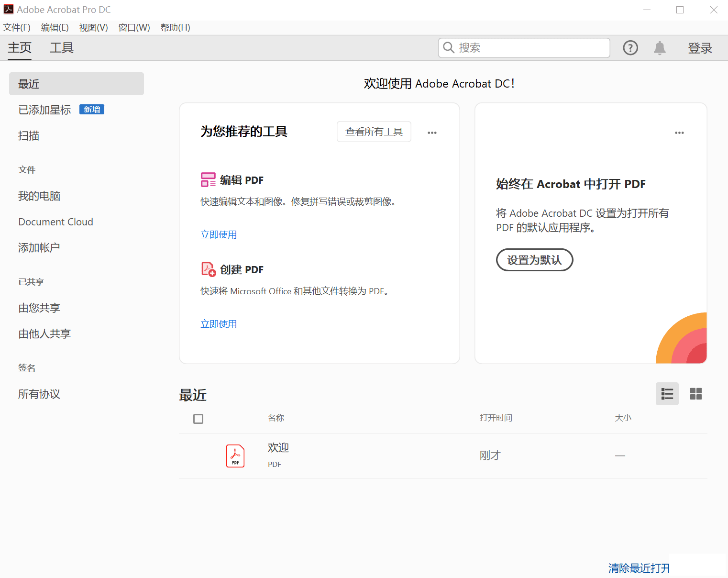This screenshot has height=578, width=728.
Task: Click the 名称 column header
Action: pos(276,418)
